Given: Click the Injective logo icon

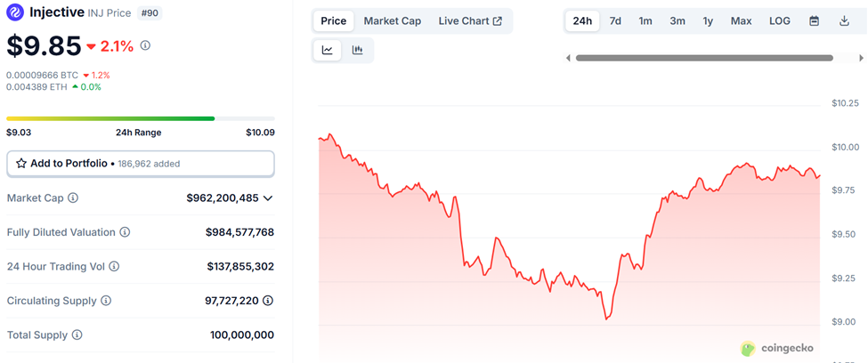Looking at the screenshot, I should (x=15, y=12).
